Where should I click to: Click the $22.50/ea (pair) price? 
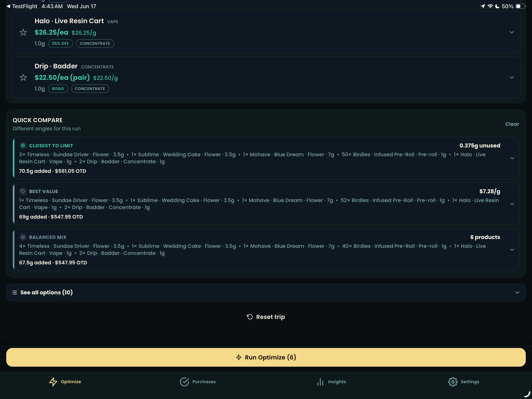coord(62,78)
